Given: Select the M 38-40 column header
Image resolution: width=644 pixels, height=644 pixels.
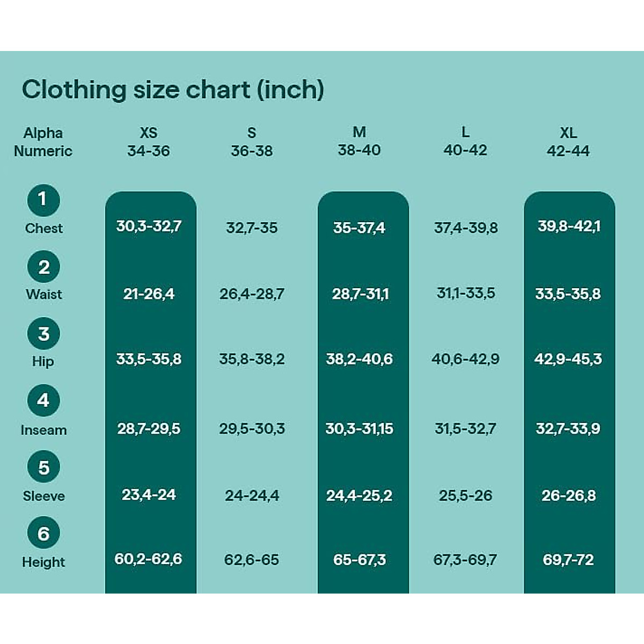Looking at the screenshot, I should point(359,141).
